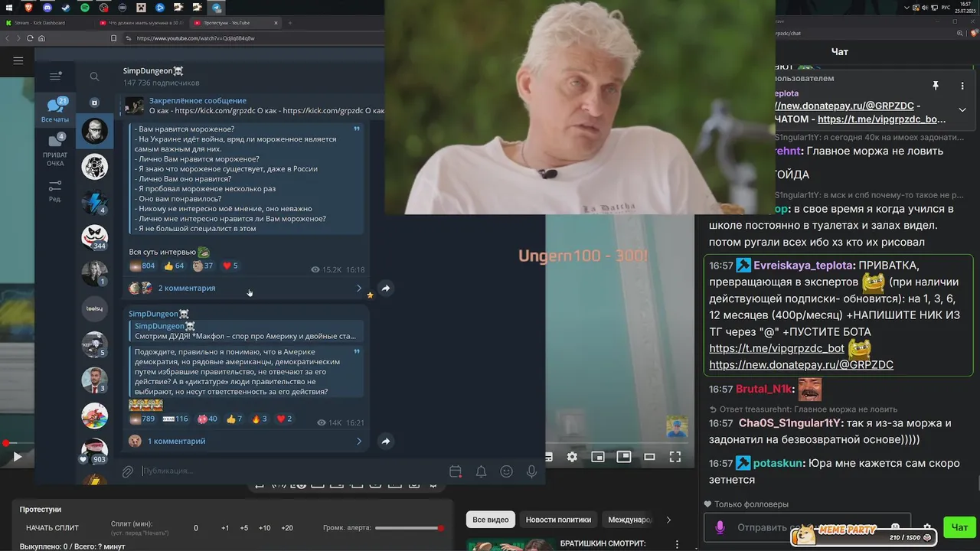Open 'Ред.' folder edit option in Telegram
This screenshot has width=980, height=551.
55,191
